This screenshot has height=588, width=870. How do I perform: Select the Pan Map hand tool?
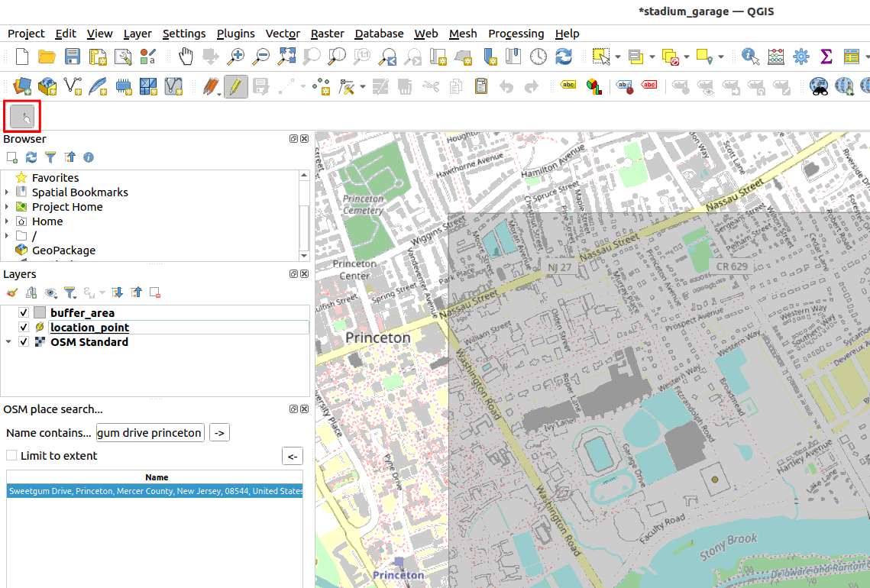186,57
